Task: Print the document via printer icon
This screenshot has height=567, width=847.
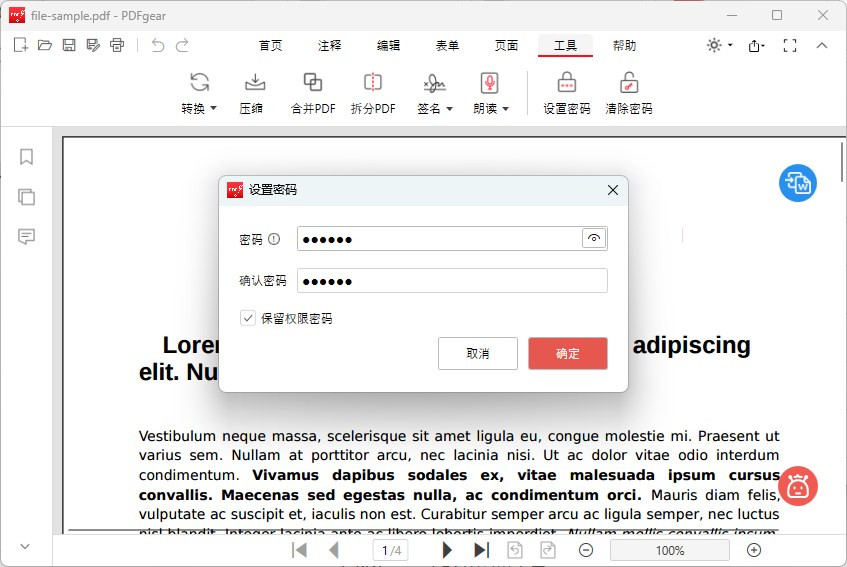Action: pos(117,45)
